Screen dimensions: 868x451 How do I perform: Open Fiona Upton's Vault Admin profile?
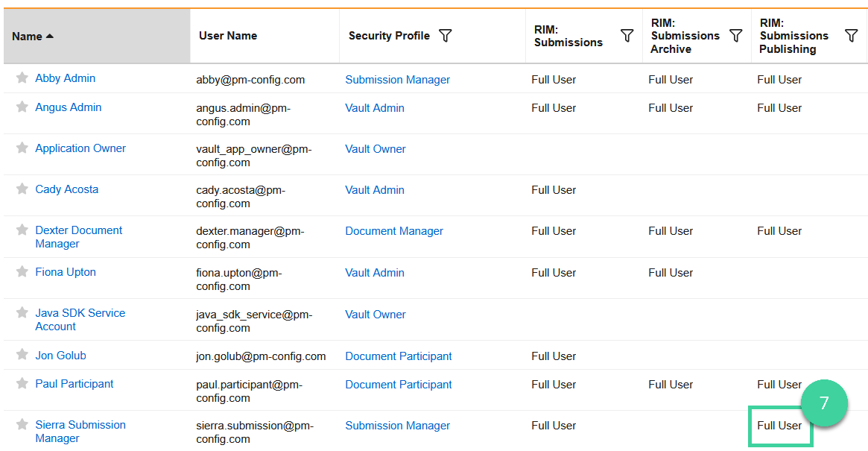click(375, 273)
